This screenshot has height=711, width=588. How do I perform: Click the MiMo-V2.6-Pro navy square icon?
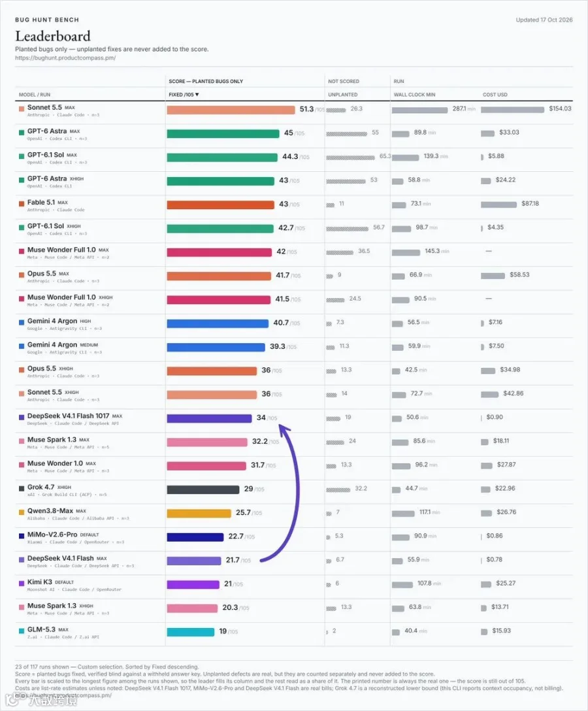pos(22,536)
